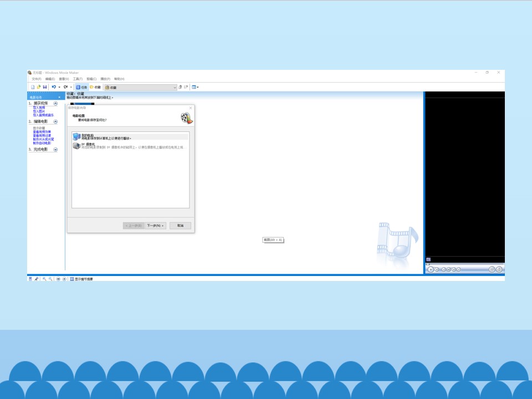Click the Next Frame button in monitor
Screen dimensions: 532x399
[454, 269]
